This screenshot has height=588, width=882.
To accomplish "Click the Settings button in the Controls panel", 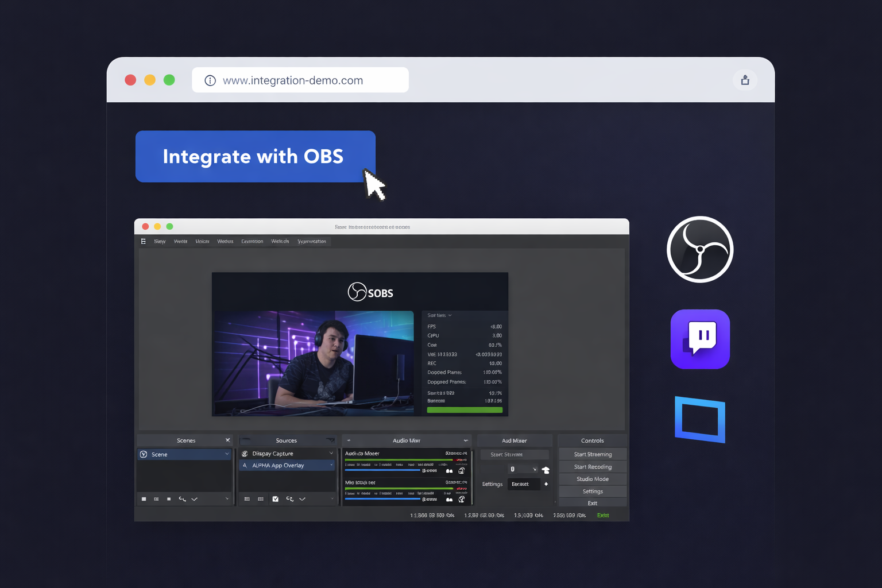I will [592, 491].
